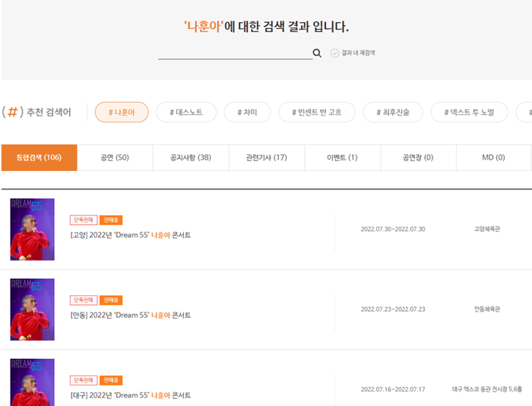Click the venue 안동체육관
Viewport: 532px width, 406px height.
click(487, 309)
